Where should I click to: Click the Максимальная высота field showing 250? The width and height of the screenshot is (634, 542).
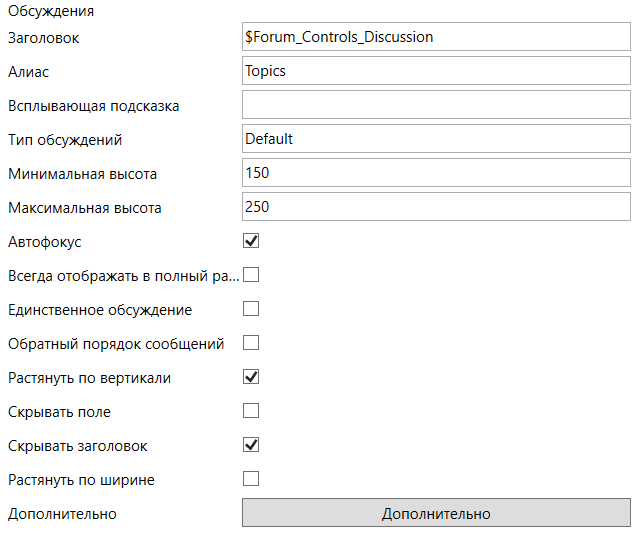(436, 207)
